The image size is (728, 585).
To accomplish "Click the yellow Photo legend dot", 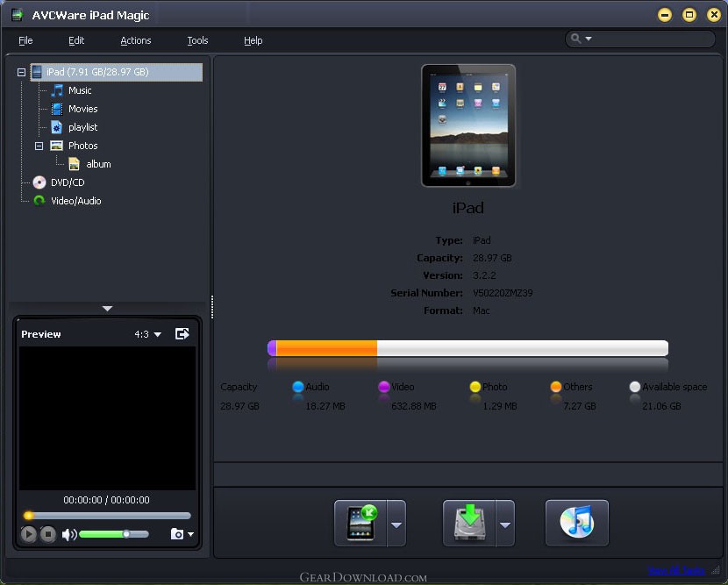I will click(x=475, y=387).
